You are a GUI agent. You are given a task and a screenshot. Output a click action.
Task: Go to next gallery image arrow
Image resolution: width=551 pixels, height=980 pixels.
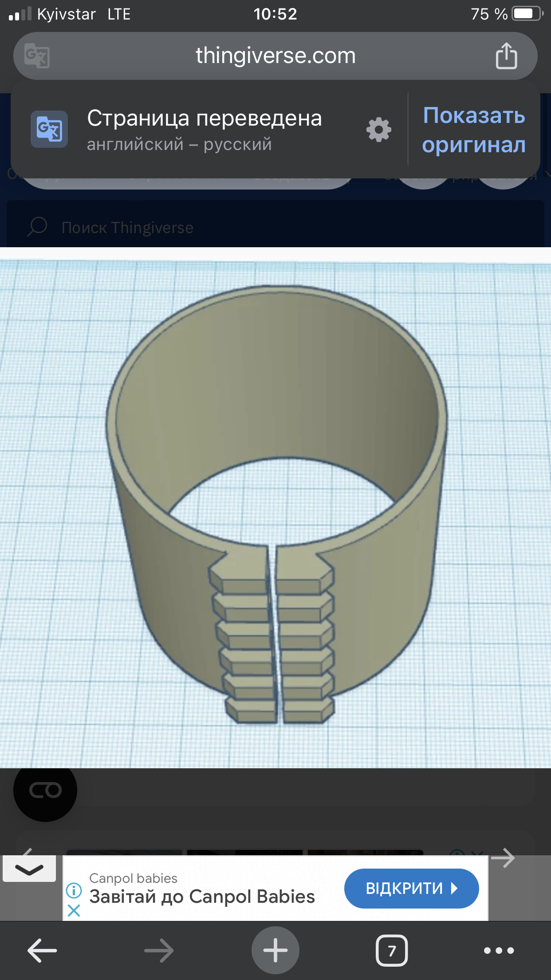pos(503,858)
